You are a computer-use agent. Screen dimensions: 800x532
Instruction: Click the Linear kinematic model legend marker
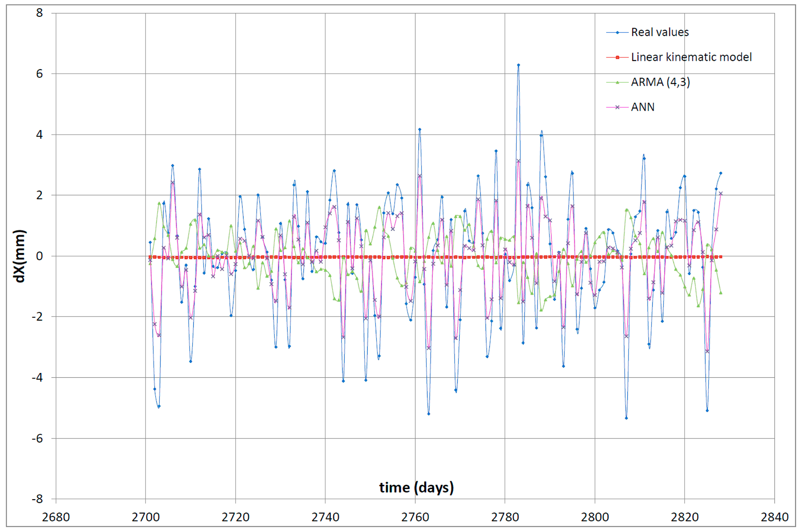click(617, 57)
